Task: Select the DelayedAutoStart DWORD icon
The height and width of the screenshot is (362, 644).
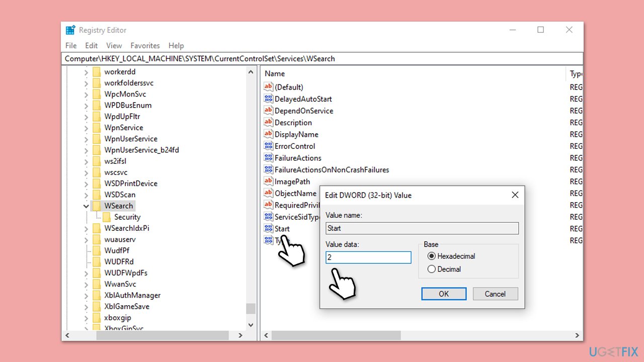Action: (x=268, y=99)
